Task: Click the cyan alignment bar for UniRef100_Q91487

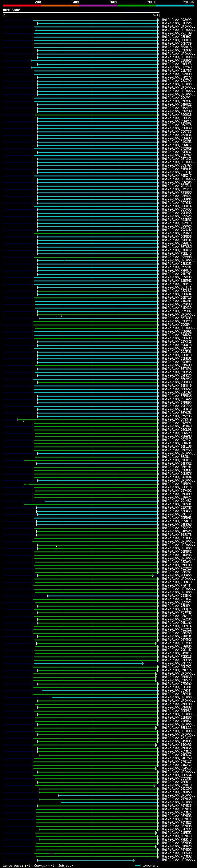Action: point(102,501)
